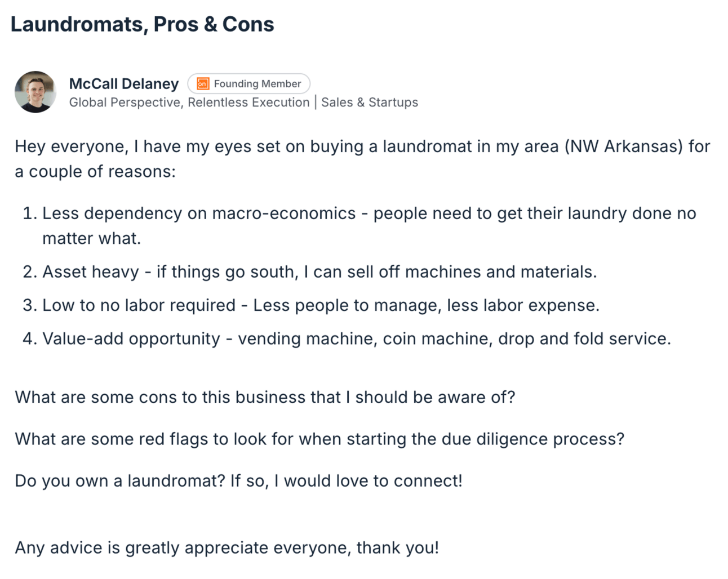Click the "What are some cons" question
Screen dimensions: 728x579
pos(265,398)
